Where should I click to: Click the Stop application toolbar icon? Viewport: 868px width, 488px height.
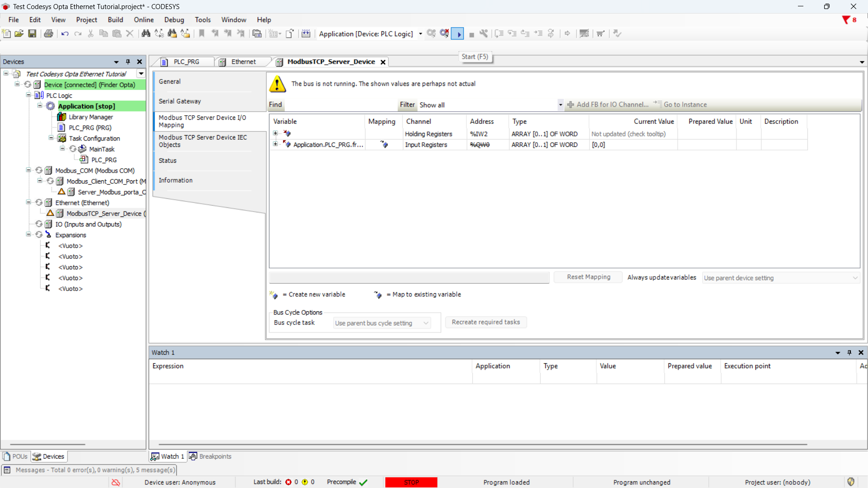pos(472,34)
